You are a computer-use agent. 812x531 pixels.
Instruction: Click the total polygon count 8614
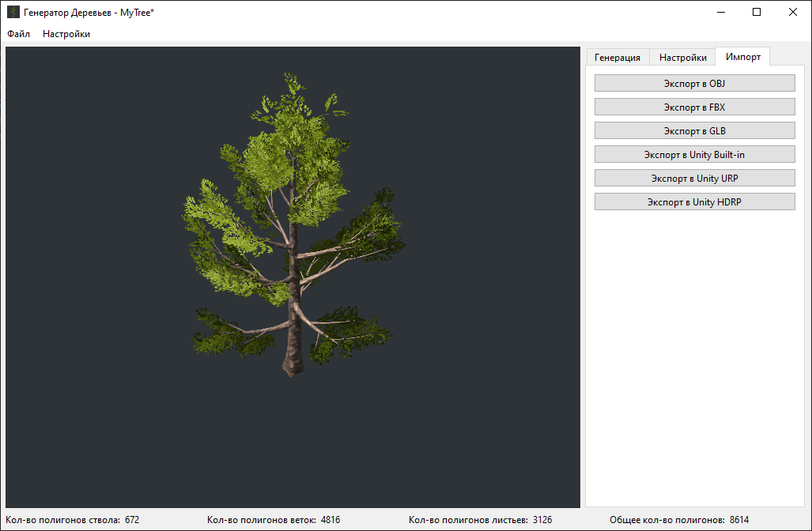tap(739, 520)
